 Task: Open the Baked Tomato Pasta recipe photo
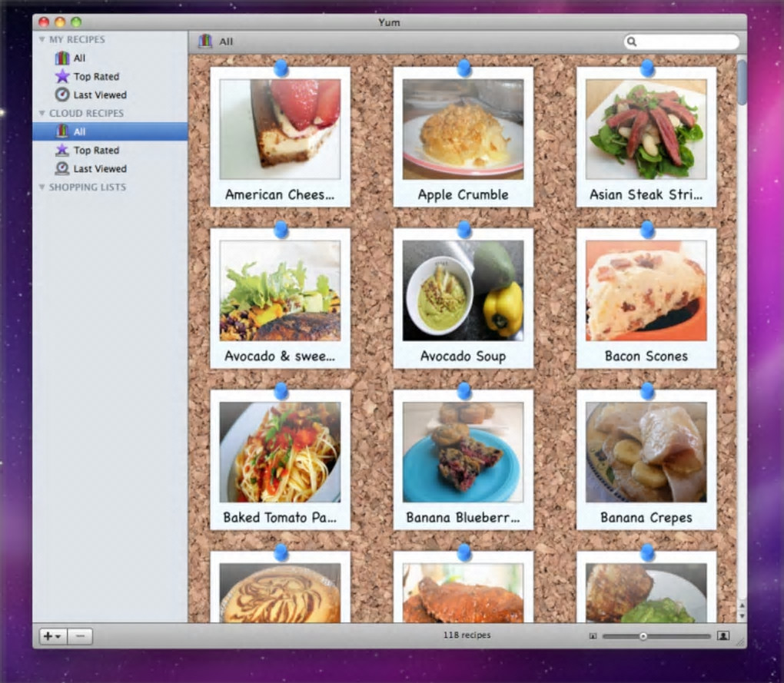280,452
